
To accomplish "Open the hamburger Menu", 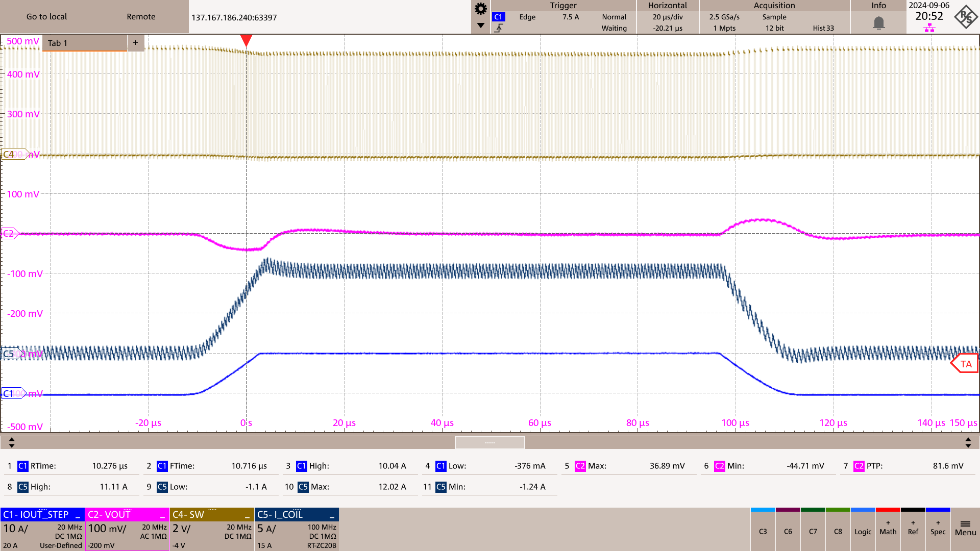I will pyautogui.click(x=965, y=528).
